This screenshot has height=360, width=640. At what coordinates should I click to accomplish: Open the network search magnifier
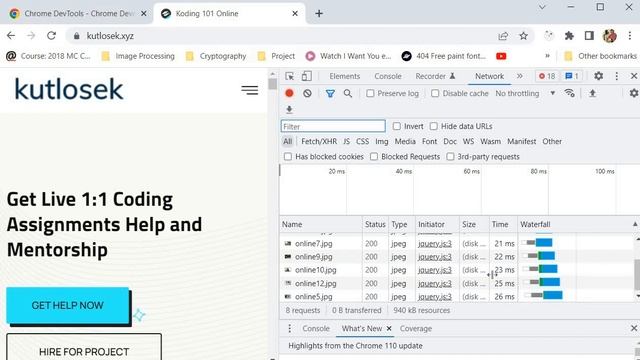pos(348,93)
